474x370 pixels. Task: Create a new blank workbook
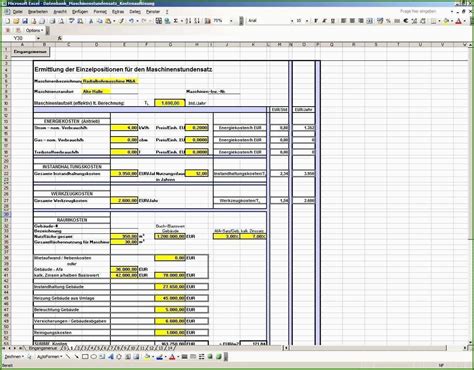[7, 21]
